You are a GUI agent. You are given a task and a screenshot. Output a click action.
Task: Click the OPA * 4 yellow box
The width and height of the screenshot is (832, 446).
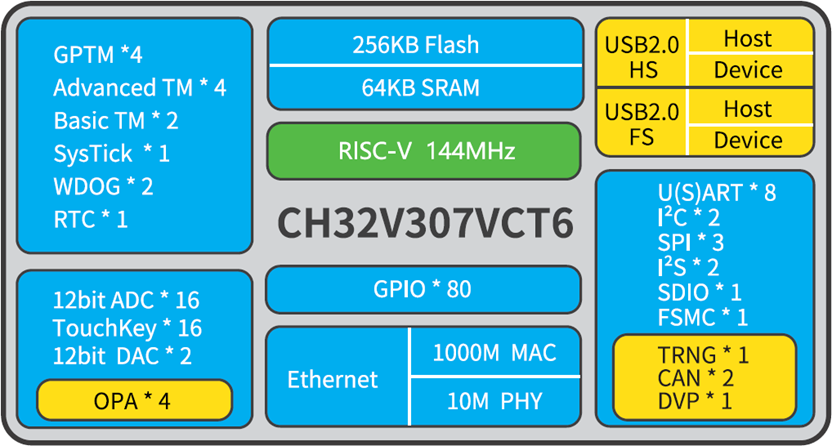(x=134, y=400)
